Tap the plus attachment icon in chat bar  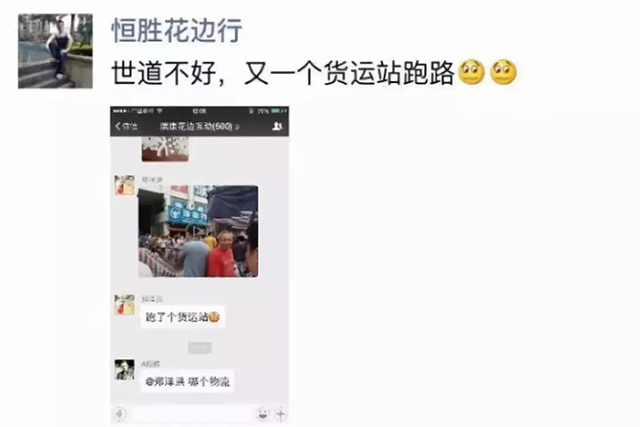click(281, 414)
